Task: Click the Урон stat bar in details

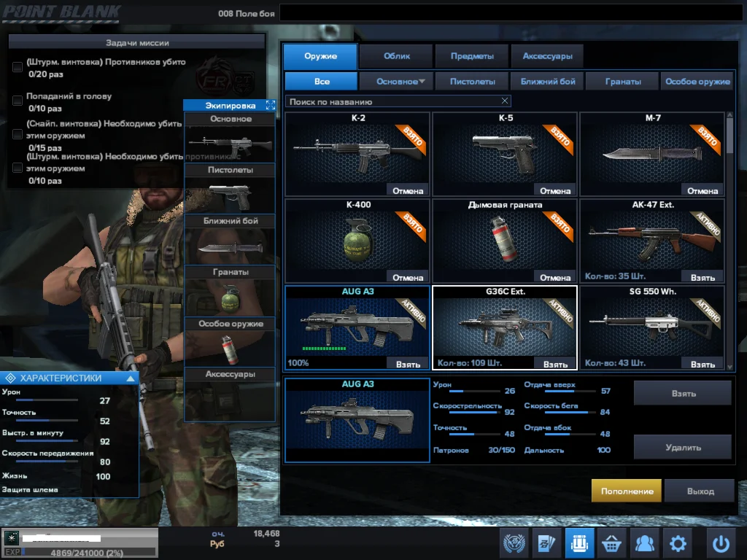Action: coord(476,391)
